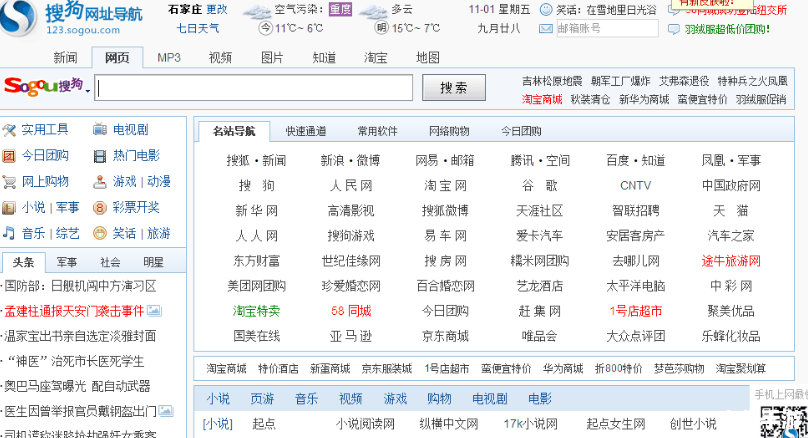
Task: Select the 页游 category tab
Action: 262,399
